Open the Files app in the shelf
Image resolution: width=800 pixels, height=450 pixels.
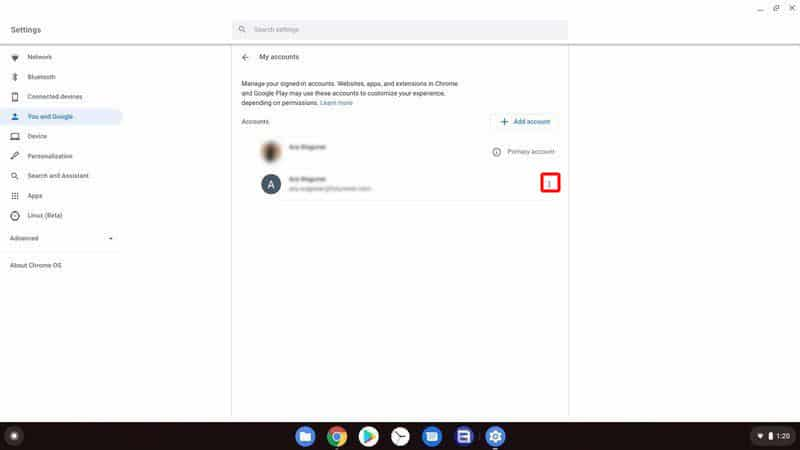click(306, 436)
